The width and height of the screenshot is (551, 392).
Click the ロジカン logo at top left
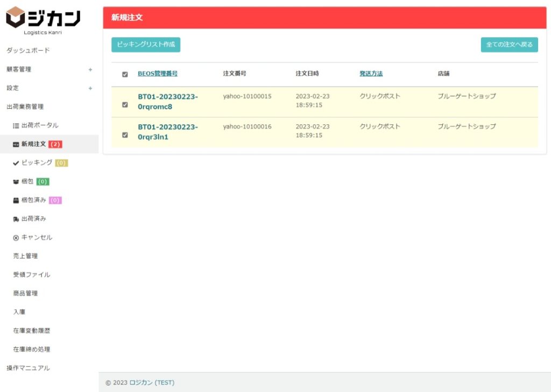coord(43,19)
